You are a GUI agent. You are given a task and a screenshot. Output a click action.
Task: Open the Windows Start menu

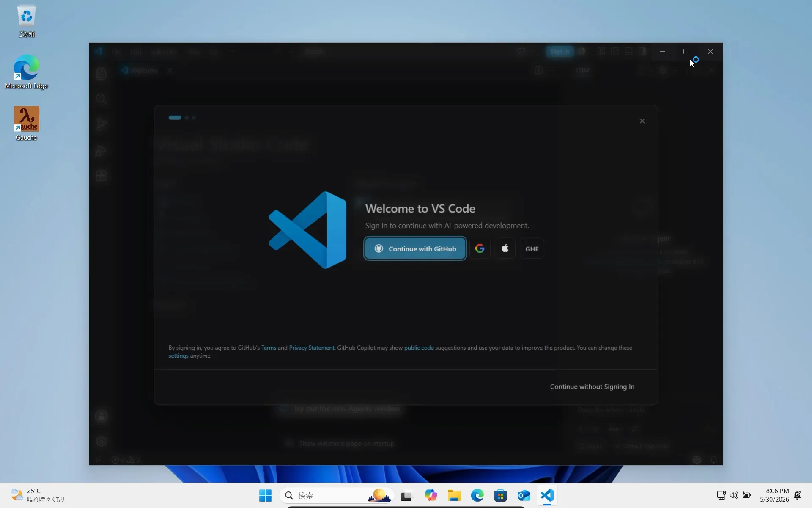(265, 495)
